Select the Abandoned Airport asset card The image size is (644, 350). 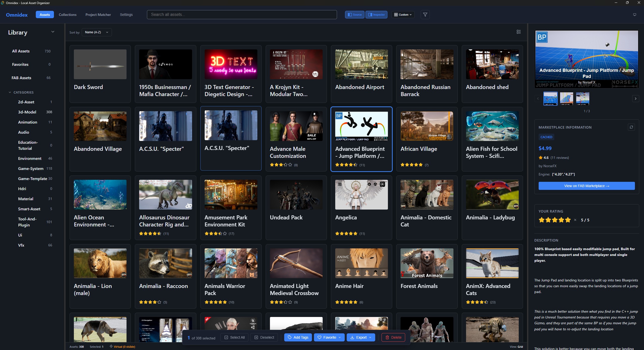tap(361, 74)
